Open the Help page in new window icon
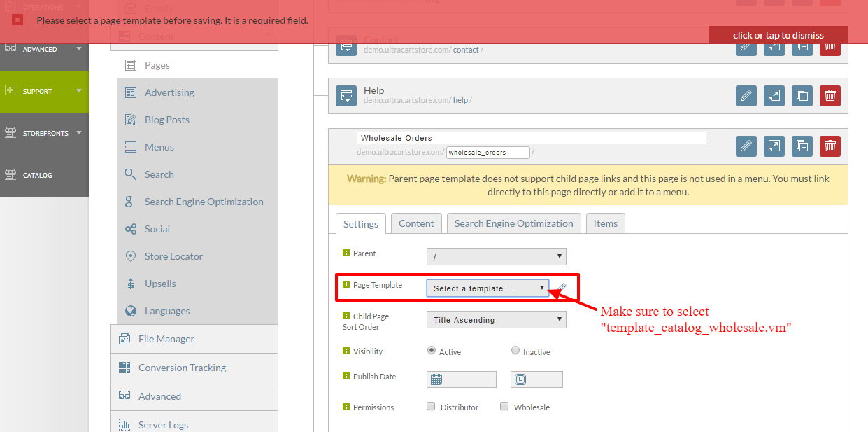868x432 pixels. (774, 96)
